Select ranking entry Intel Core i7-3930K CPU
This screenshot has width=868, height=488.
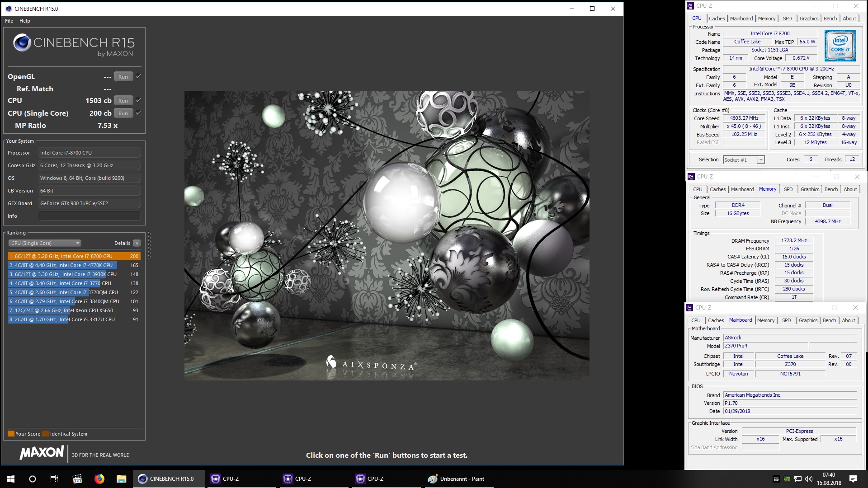coord(74,274)
